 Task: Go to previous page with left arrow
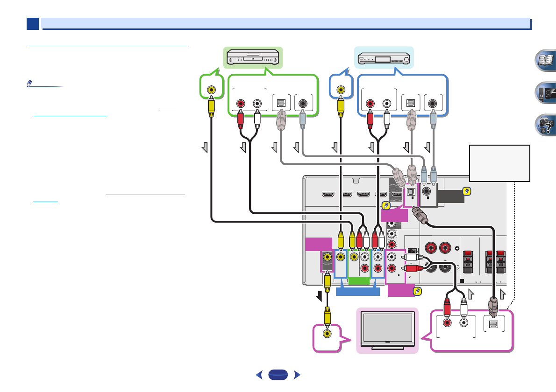(x=260, y=375)
